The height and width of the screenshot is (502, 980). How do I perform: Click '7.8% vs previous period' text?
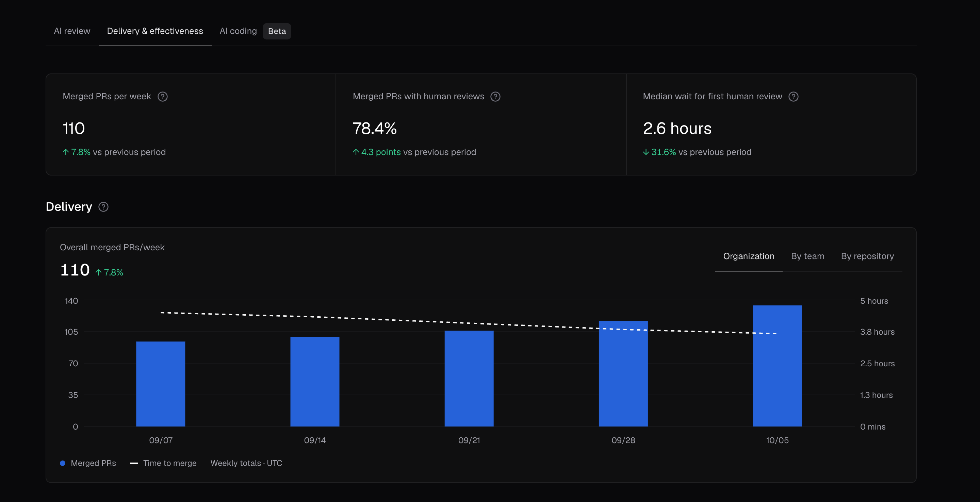(114, 152)
